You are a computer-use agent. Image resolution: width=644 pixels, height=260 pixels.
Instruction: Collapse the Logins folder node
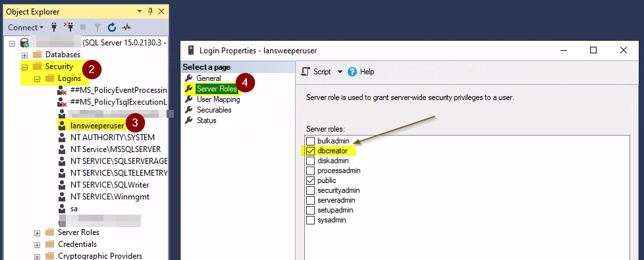point(37,78)
